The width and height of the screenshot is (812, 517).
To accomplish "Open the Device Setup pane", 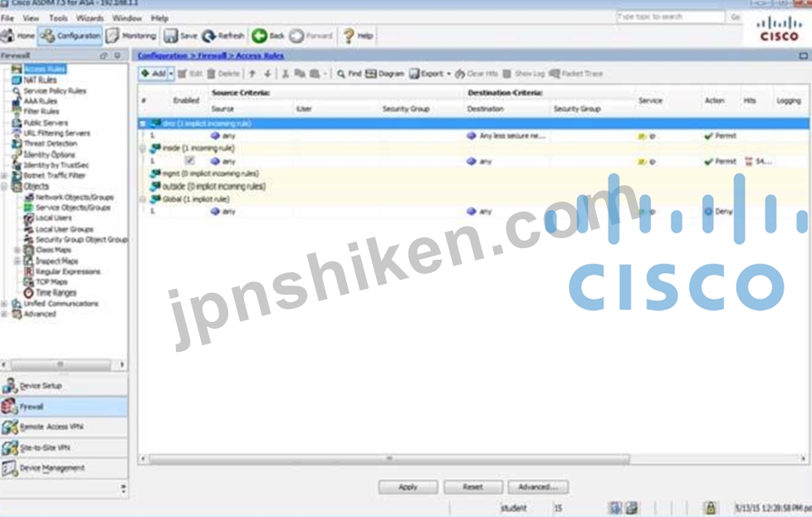I will [x=64, y=386].
